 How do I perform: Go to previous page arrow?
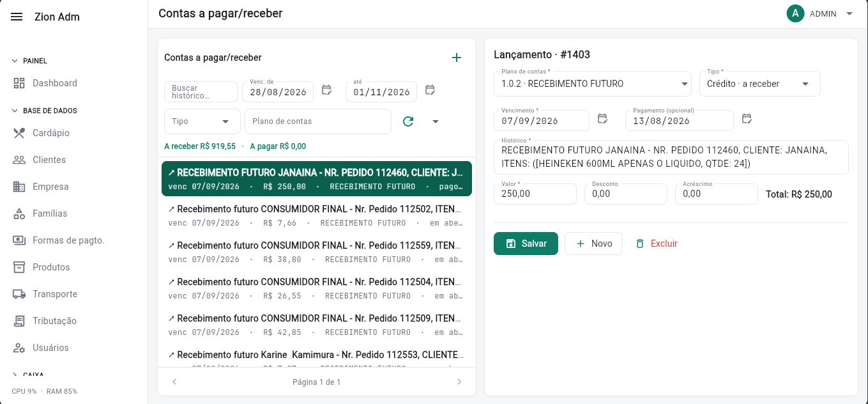point(174,382)
